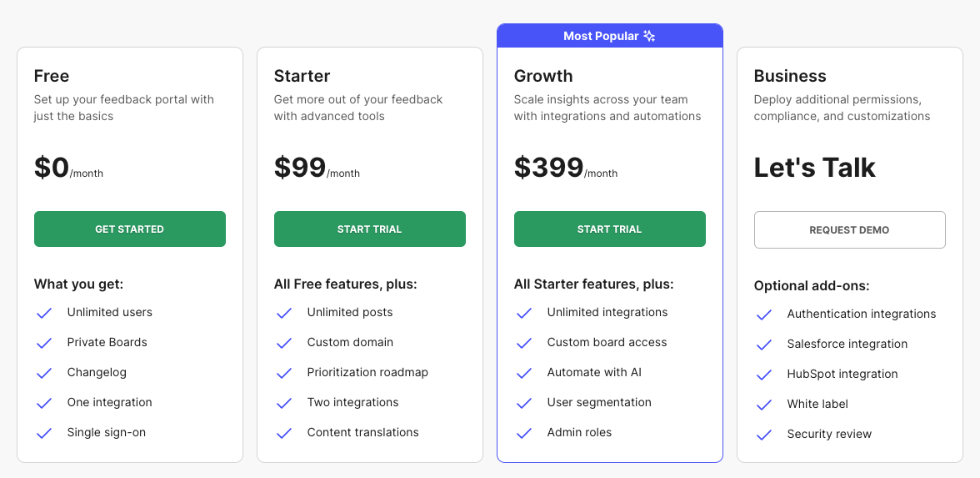This screenshot has height=478, width=980.
Task: Click the checkmark next to Unlimited users
Action: point(44,313)
